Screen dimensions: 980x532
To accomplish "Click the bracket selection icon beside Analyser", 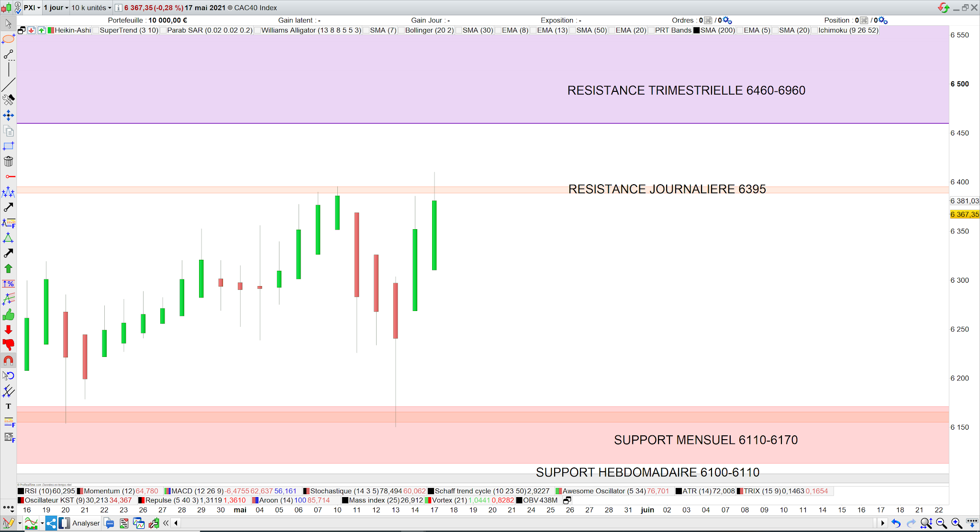I will click(x=64, y=523).
